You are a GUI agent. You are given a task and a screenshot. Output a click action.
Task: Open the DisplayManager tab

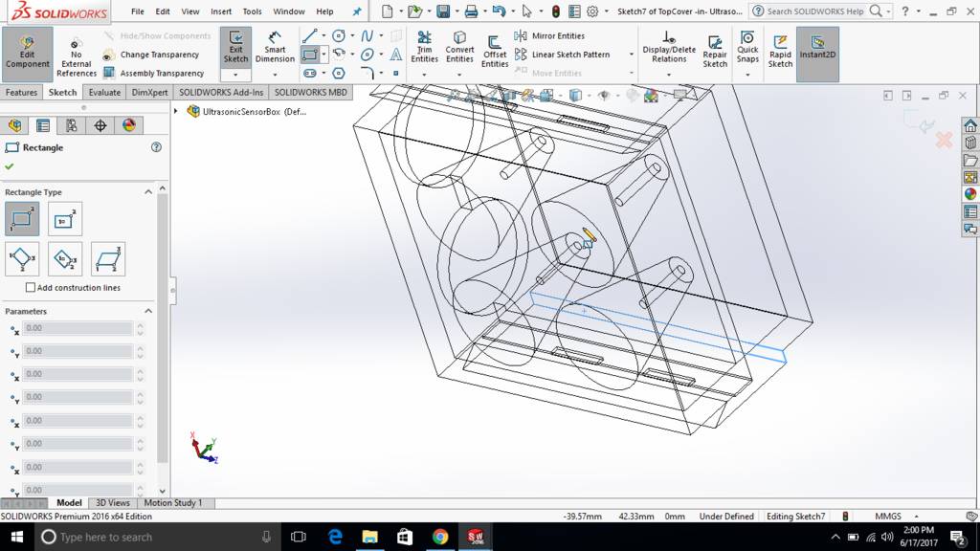click(x=129, y=125)
